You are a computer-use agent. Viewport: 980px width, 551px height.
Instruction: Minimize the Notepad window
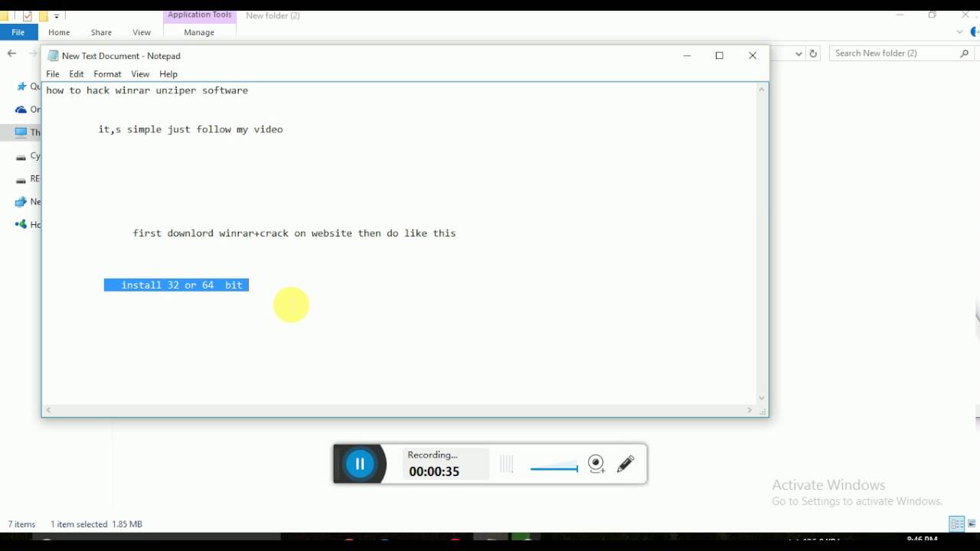click(x=687, y=55)
